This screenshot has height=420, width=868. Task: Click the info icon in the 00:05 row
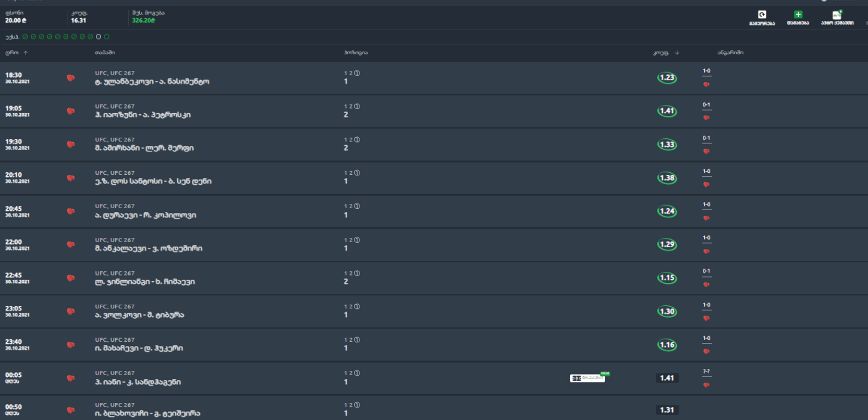coord(357,373)
